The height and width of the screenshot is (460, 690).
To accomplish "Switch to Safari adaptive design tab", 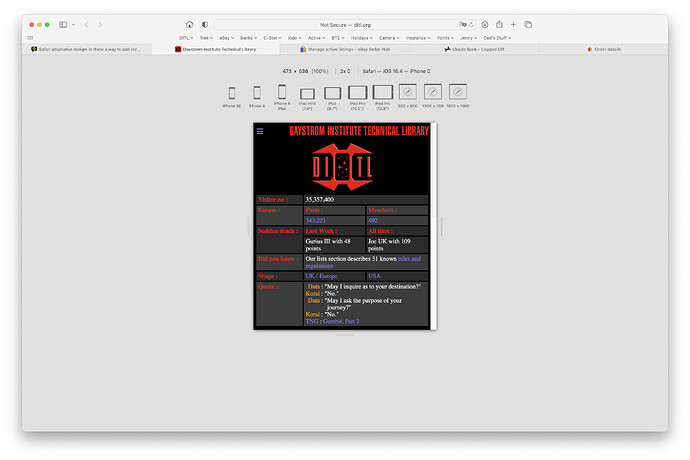I will [87, 49].
